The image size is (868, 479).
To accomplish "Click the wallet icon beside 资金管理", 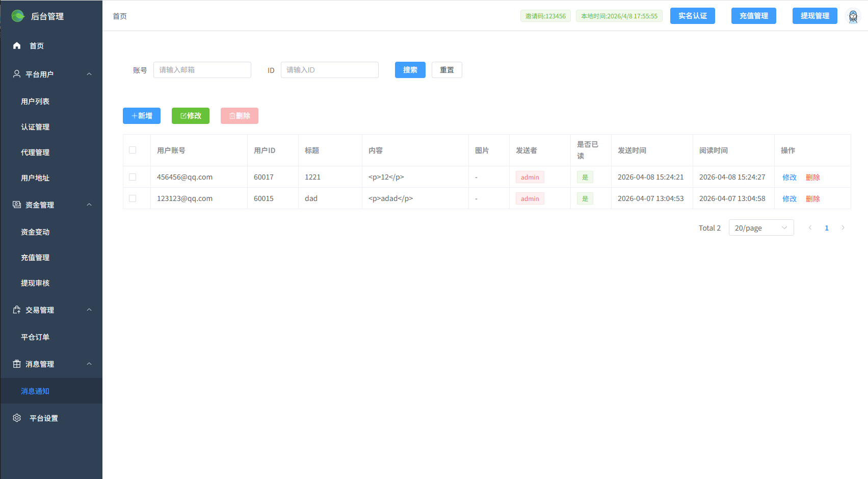I will [17, 205].
